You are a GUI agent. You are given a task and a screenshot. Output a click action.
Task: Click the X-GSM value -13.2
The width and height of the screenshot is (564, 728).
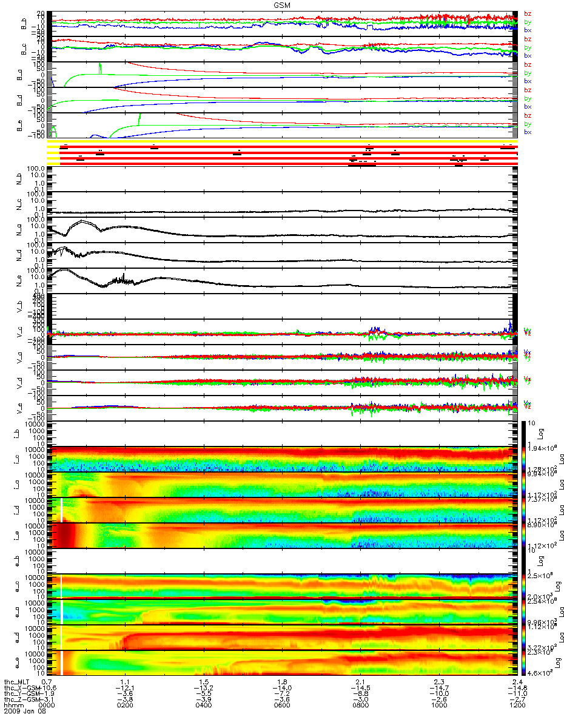(203, 689)
